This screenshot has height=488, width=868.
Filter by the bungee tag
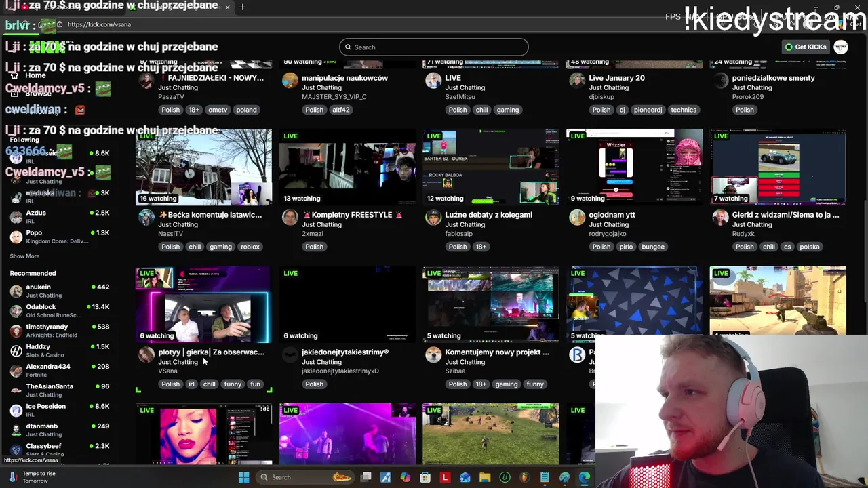click(652, 247)
